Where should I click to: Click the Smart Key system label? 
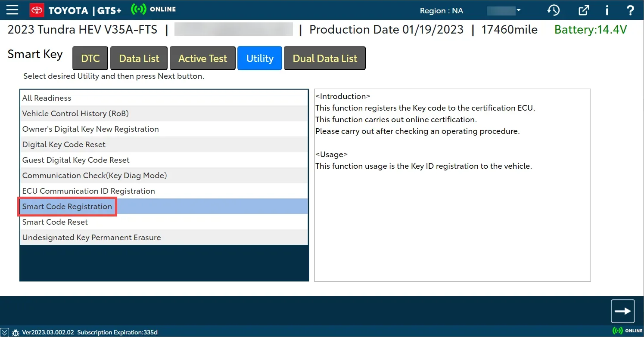point(35,54)
